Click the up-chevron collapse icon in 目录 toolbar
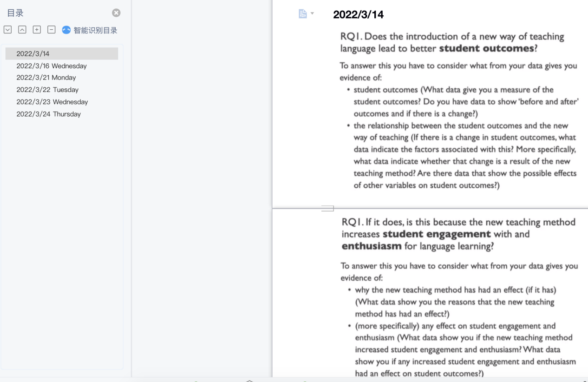 (x=22, y=30)
